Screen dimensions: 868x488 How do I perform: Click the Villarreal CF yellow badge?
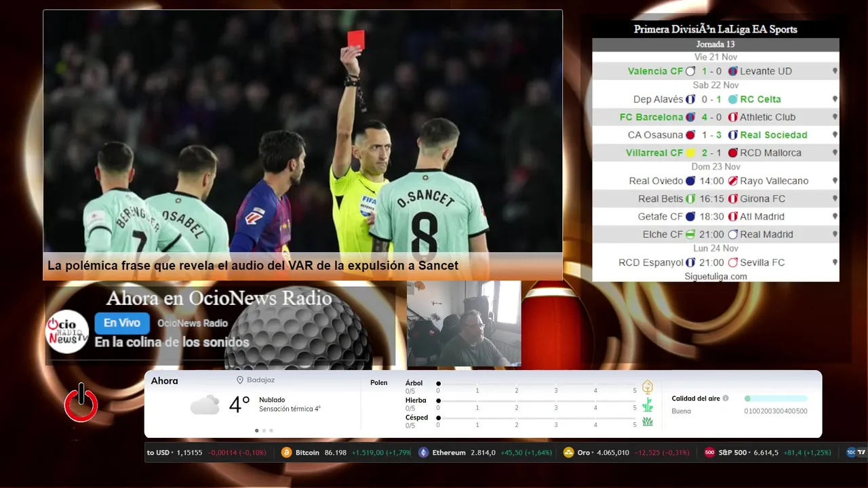click(690, 153)
